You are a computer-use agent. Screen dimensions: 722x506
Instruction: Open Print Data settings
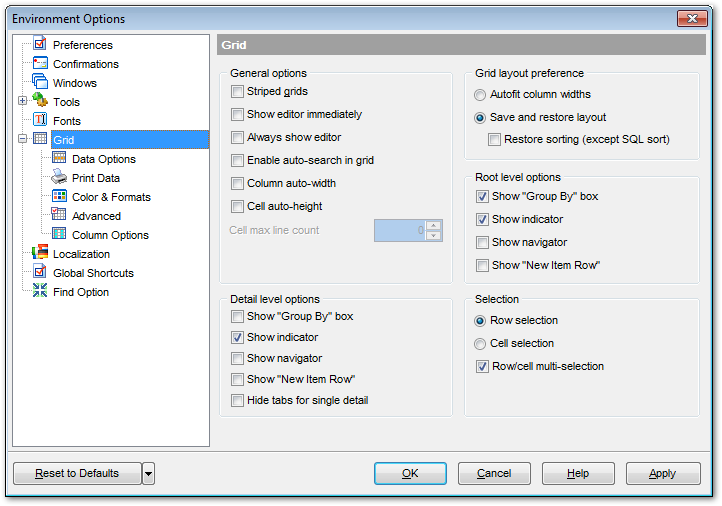pos(96,178)
